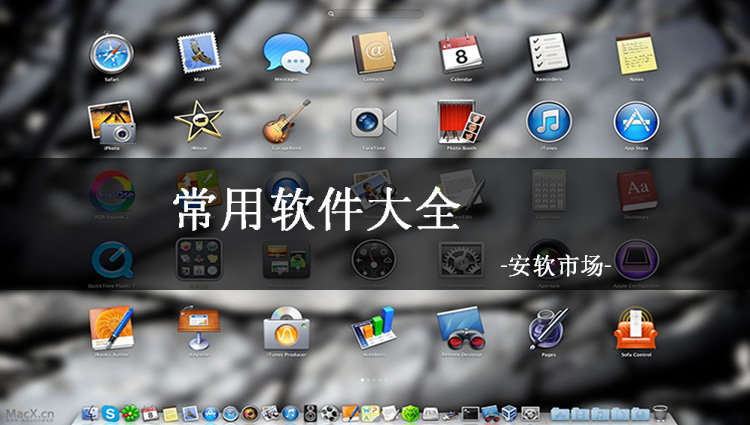
Task: Open Skype from the Dock
Action: pyautogui.click(x=110, y=414)
